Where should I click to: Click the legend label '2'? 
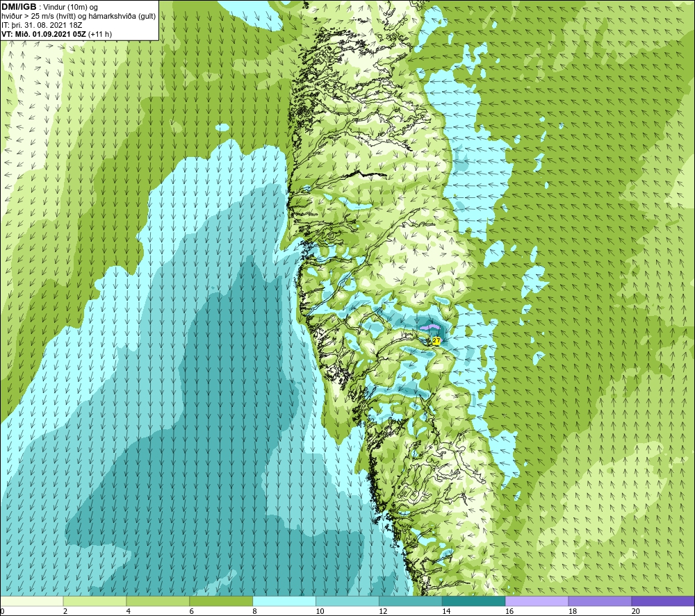tap(65, 612)
